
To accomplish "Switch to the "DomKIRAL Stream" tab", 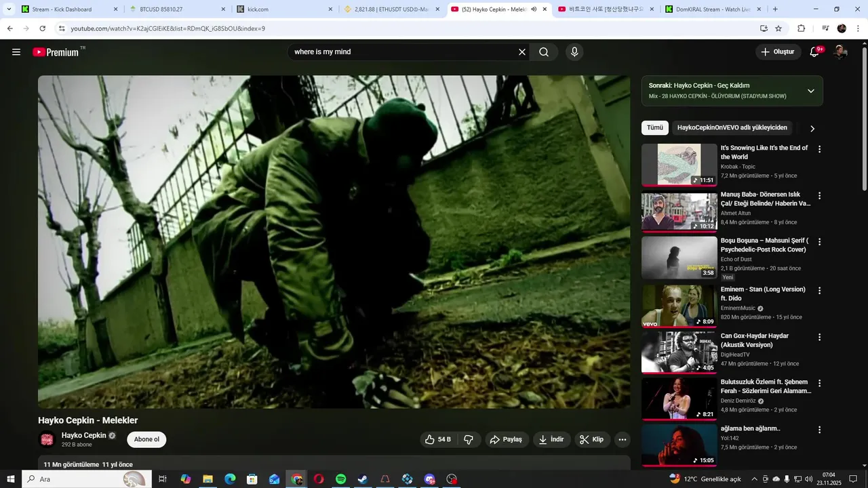I will click(x=712, y=9).
